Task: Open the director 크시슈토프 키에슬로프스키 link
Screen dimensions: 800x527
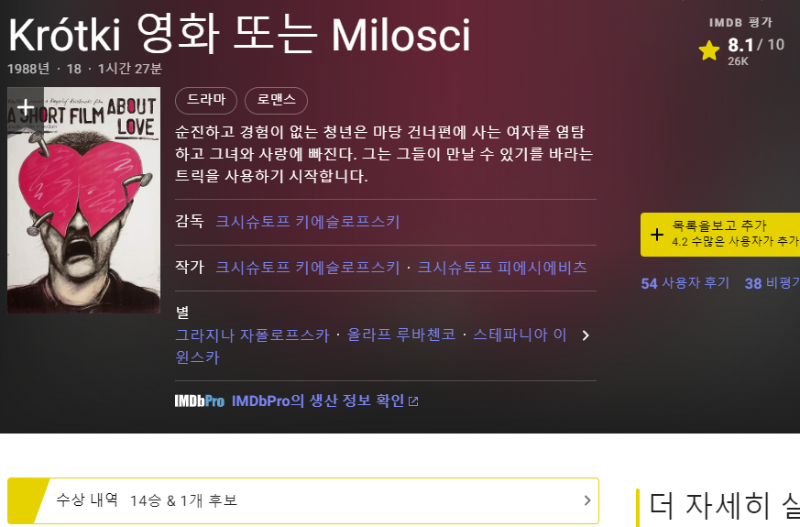Action: (308, 222)
